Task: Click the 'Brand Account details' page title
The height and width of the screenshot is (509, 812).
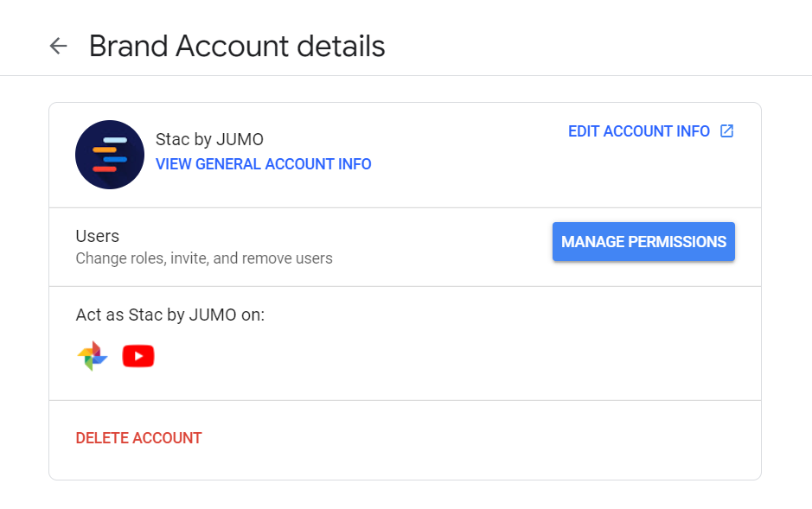Action: pos(237,46)
